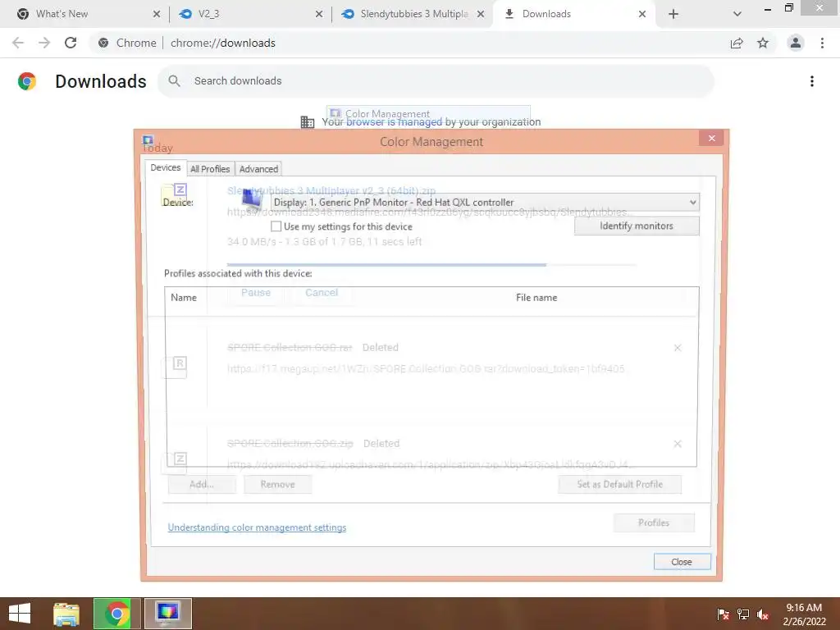Remove SPORE Collection GOG.zip from list
The image size is (840, 630).
tap(678, 444)
